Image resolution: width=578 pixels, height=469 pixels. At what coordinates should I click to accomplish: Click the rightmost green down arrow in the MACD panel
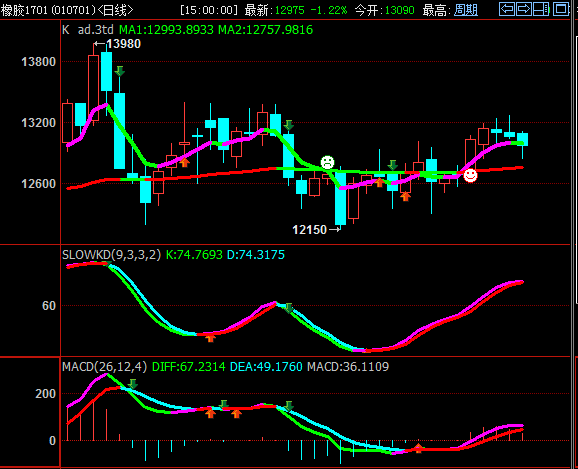pos(289,406)
